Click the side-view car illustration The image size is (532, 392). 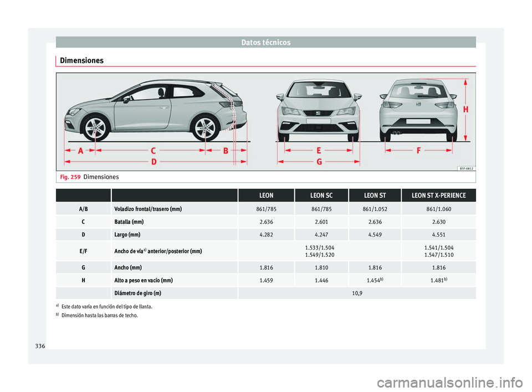point(156,111)
